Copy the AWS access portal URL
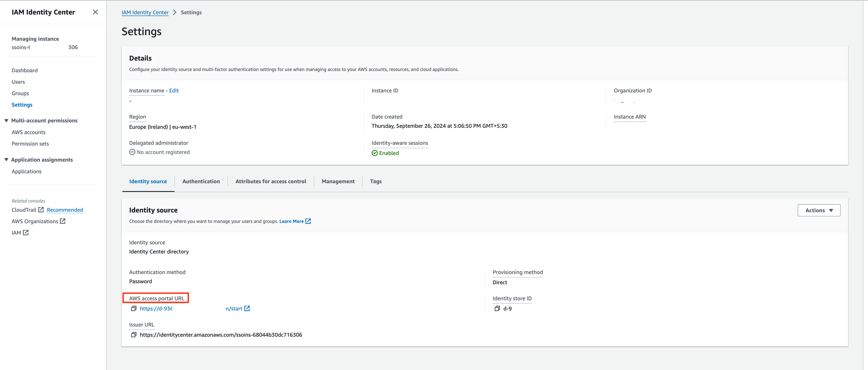Viewport: 868px width, 370px height. (x=134, y=308)
